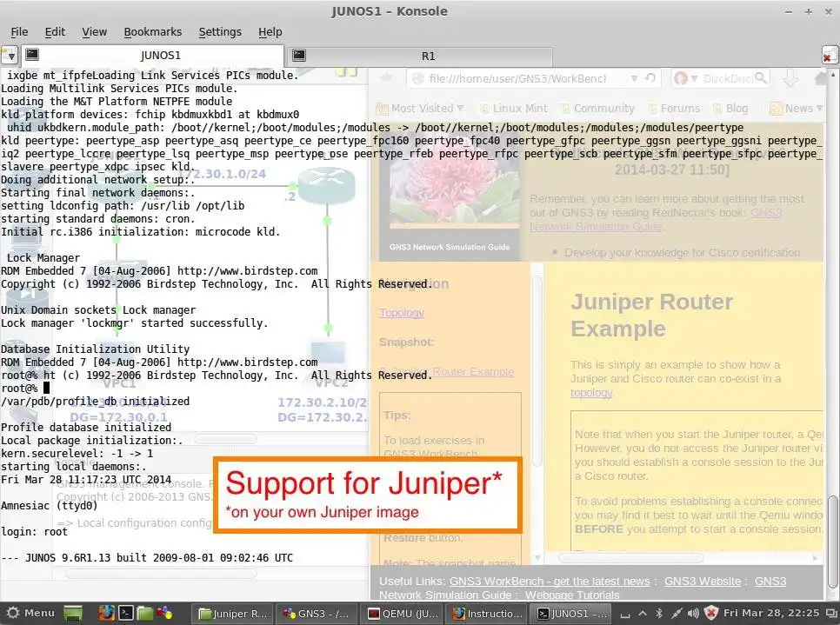Click the 'Lock Manager' line in terminal

click(x=43, y=258)
